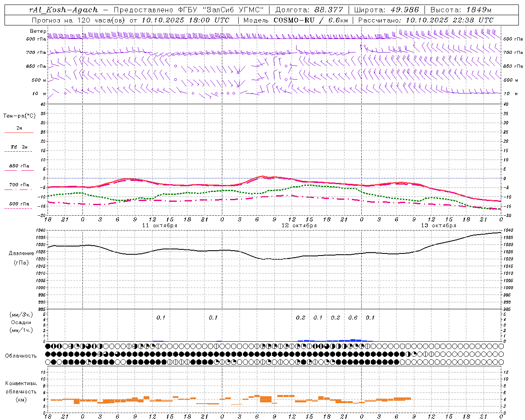Image resolution: width=525 pixels, height=420 pixels.
Task: Click the date label 13 октября
Action: point(438,226)
